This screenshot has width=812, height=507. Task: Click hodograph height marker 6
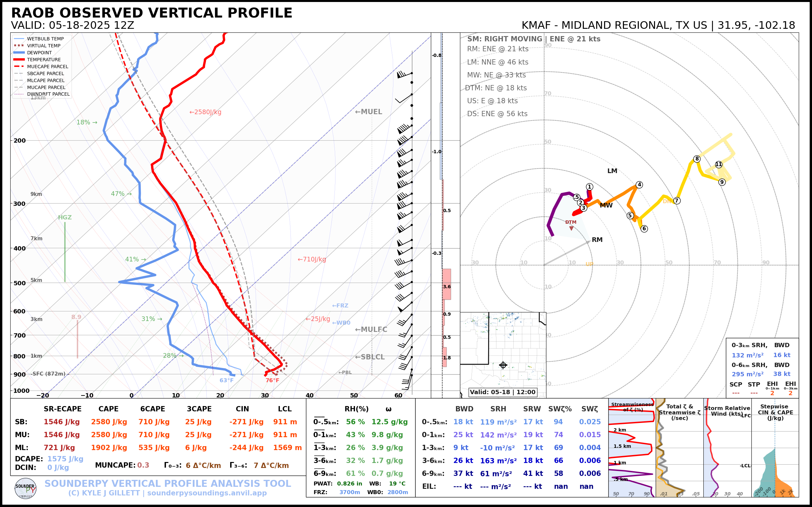coord(644,229)
